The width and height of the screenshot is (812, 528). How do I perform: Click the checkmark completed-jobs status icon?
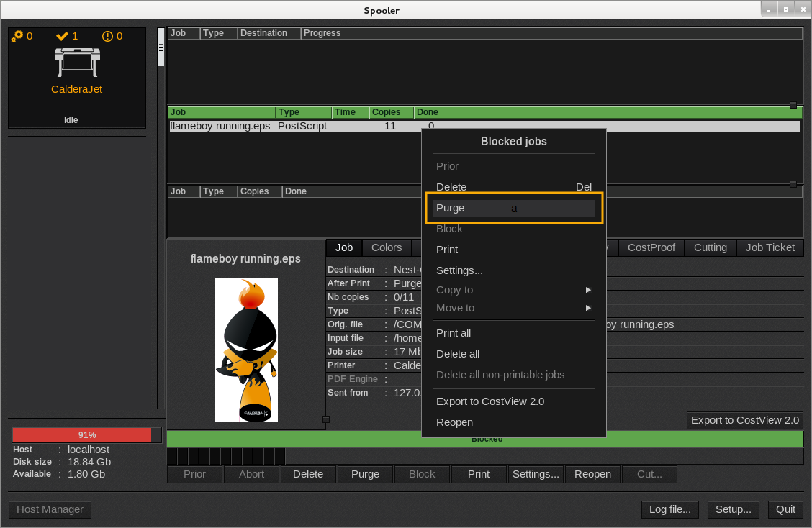pyautogui.click(x=63, y=36)
